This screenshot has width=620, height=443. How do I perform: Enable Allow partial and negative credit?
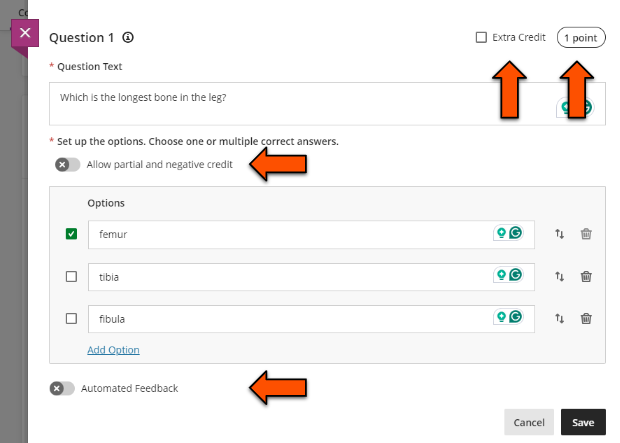(67, 164)
